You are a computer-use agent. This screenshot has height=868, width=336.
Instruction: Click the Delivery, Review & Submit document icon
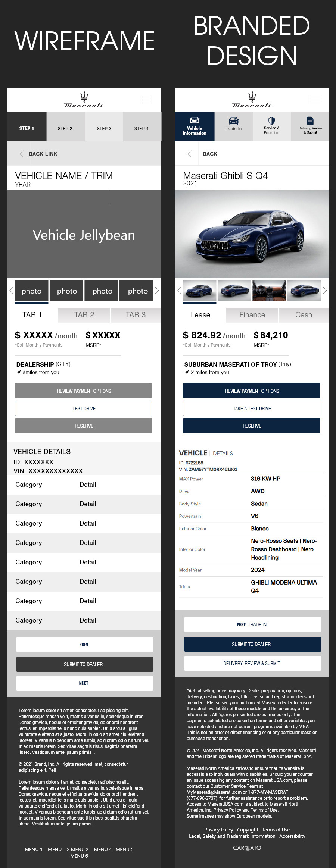click(x=310, y=120)
